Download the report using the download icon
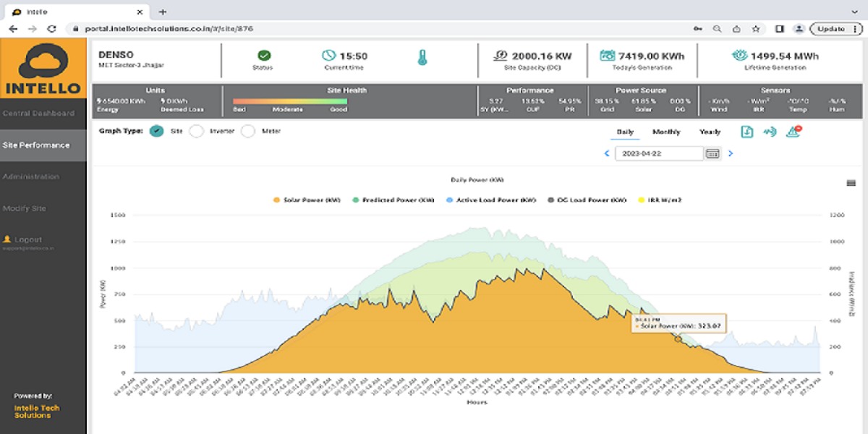Viewport: 868px width, 434px height. pyautogui.click(x=747, y=132)
